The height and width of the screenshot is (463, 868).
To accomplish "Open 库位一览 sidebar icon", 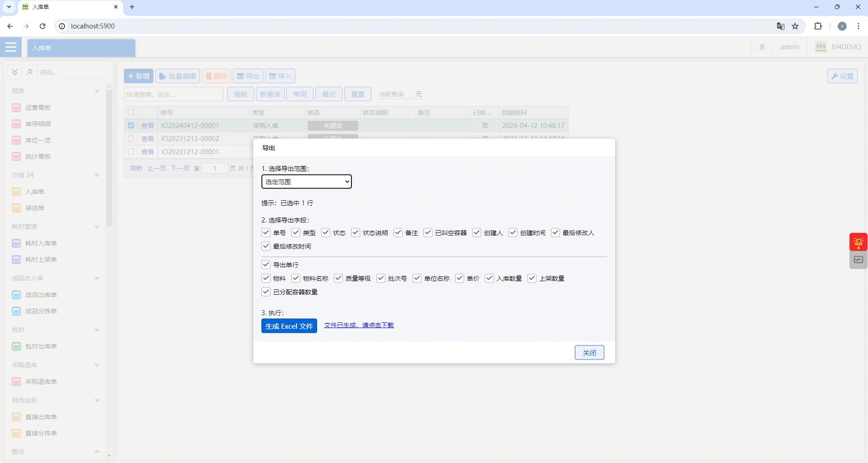I will point(16,140).
